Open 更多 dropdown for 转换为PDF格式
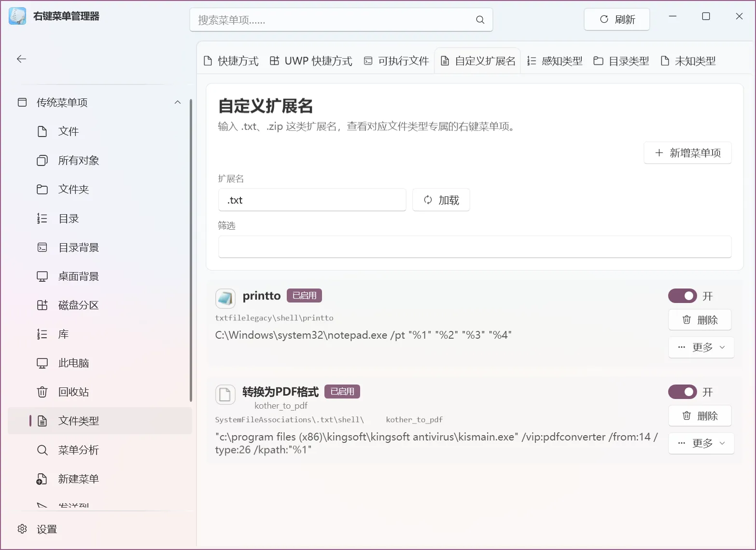This screenshot has height=550, width=756. [x=701, y=443]
